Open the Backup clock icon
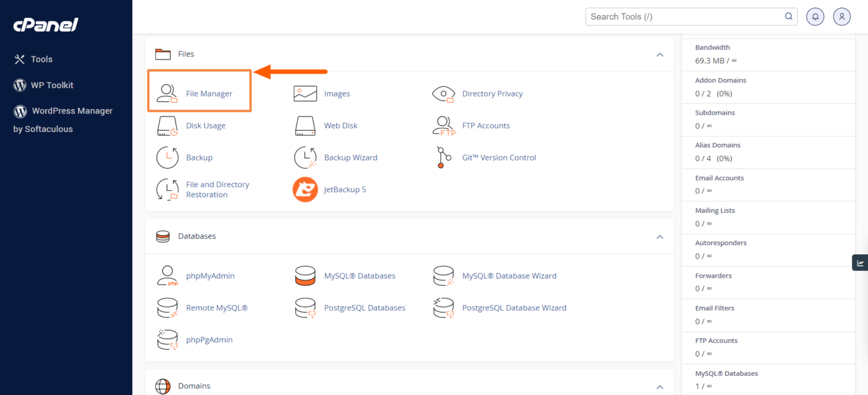Image resolution: width=868 pixels, height=395 pixels. pyautogui.click(x=167, y=158)
